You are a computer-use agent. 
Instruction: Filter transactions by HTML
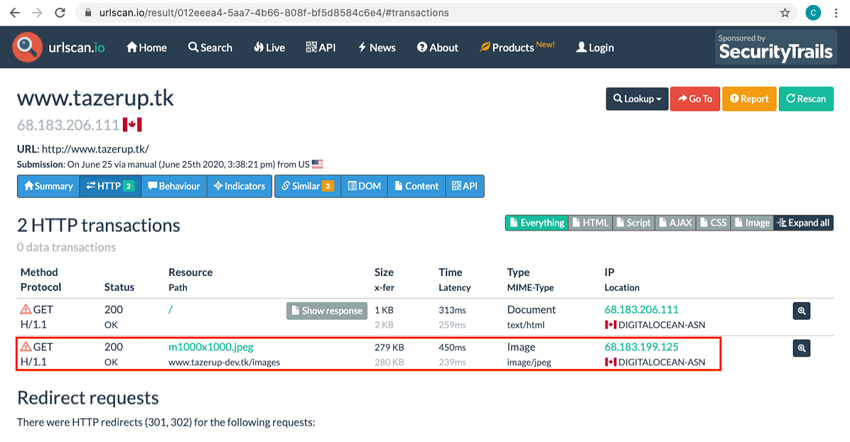(590, 223)
